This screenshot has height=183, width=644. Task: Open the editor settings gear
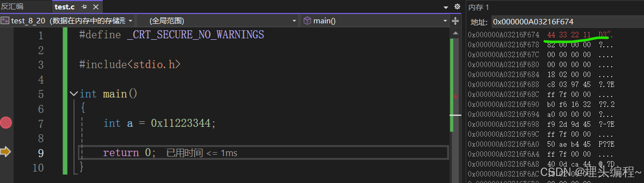tap(457, 7)
